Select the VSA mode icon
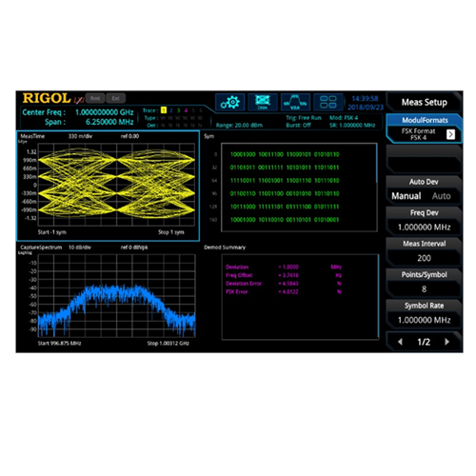 tap(295, 103)
